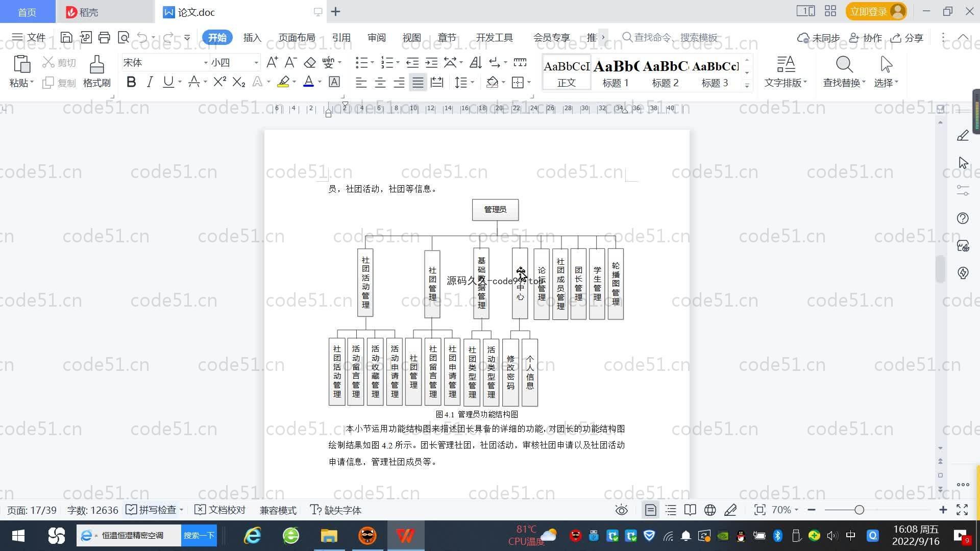Viewport: 980px width, 551px height.
Task: Click the Increase Indent icon
Action: pyautogui.click(x=432, y=62)
